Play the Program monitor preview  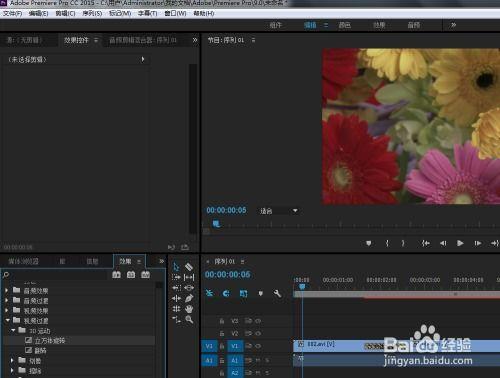click(460, 243)
